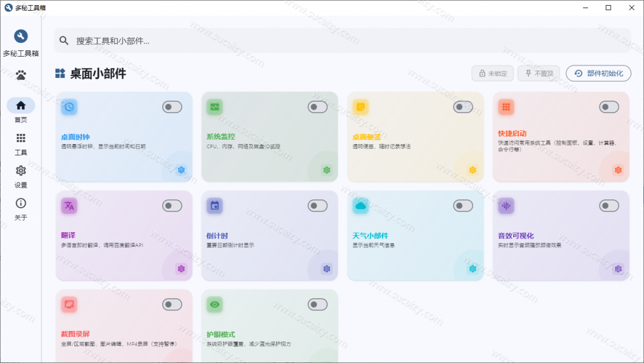Screen dimensions: 644x363
Task: Focus the 搜索工具和小部件 search field
Action: (x=343, y=41)
